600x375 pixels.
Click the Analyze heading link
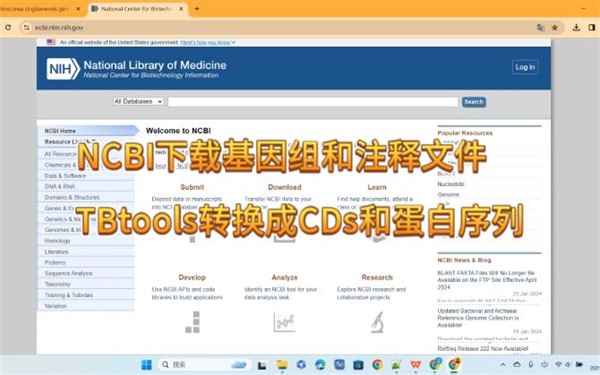[285, 277]
